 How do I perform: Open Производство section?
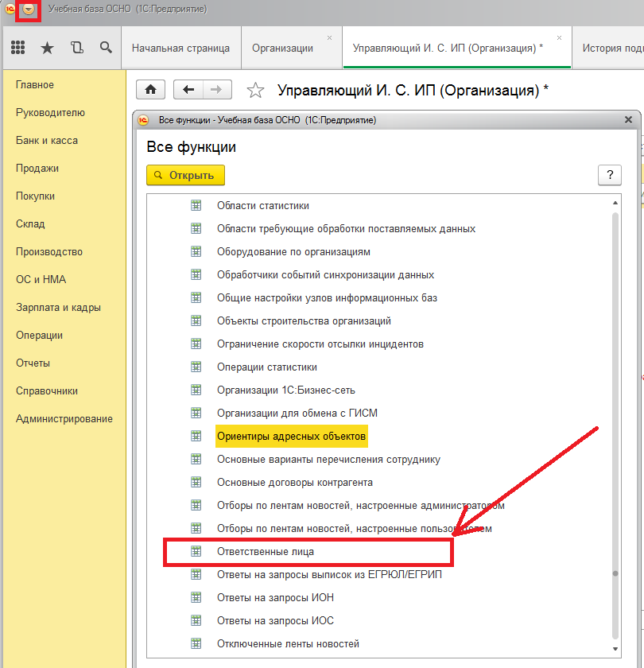click(x=49, y=252)
